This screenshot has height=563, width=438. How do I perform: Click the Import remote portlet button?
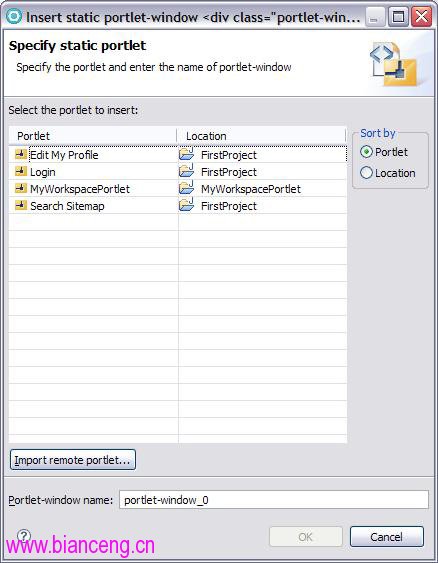(73, 460)
